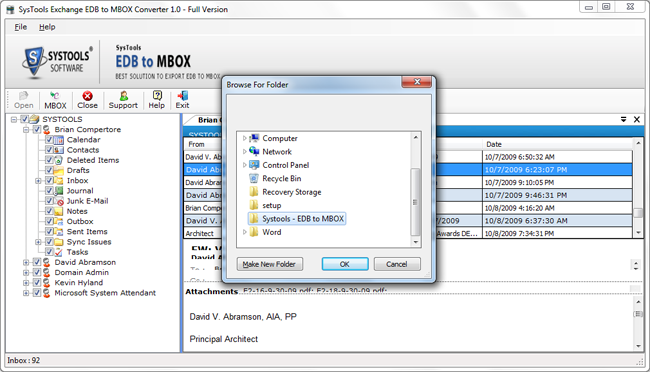Select the Calendar folder icon in tree
Image resolution: width=650 pixels, height=372 pixels.
pos(59,140)
